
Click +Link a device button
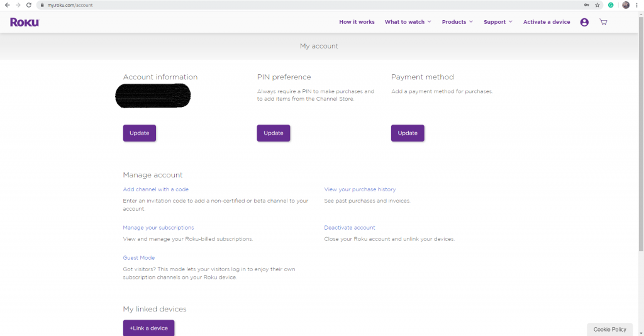(x=148, y=328)
